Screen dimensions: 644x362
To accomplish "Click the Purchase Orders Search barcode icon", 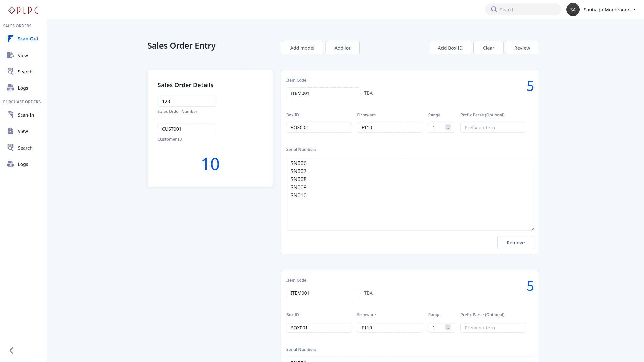I will point(10,148).
